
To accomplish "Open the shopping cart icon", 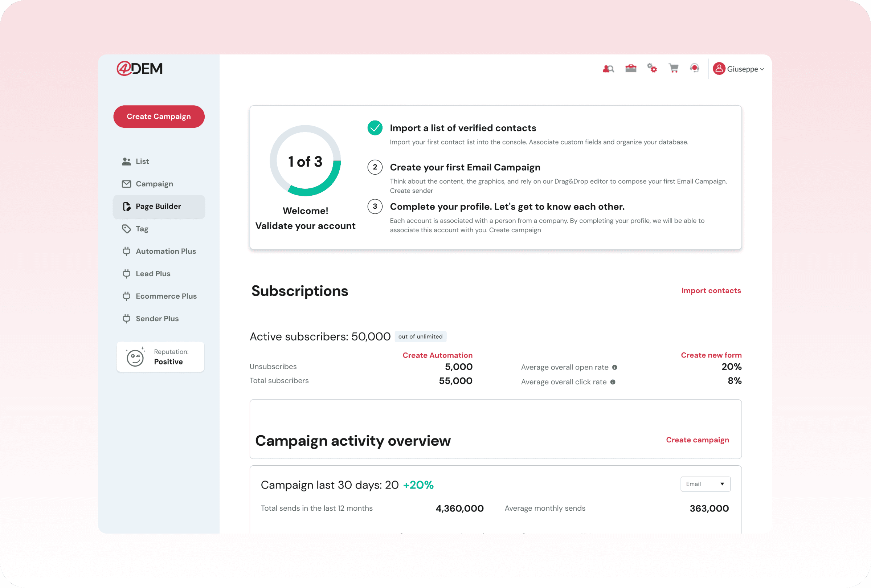I will 674,68.
